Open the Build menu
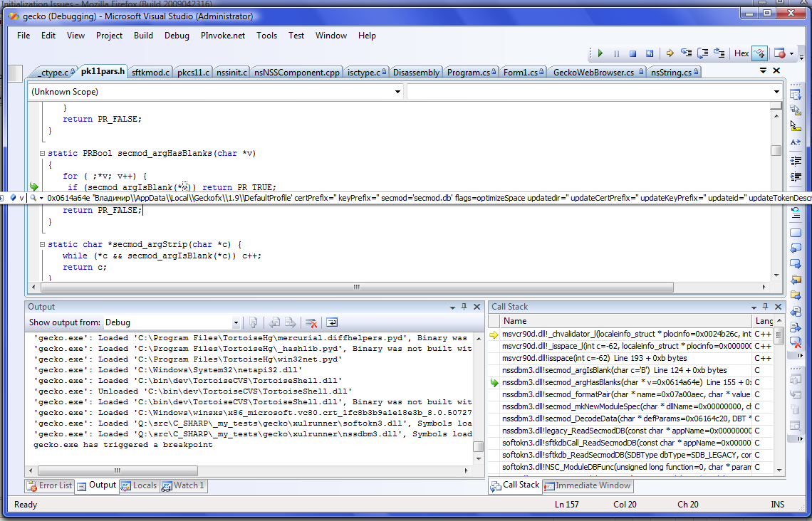 (143, 36)
